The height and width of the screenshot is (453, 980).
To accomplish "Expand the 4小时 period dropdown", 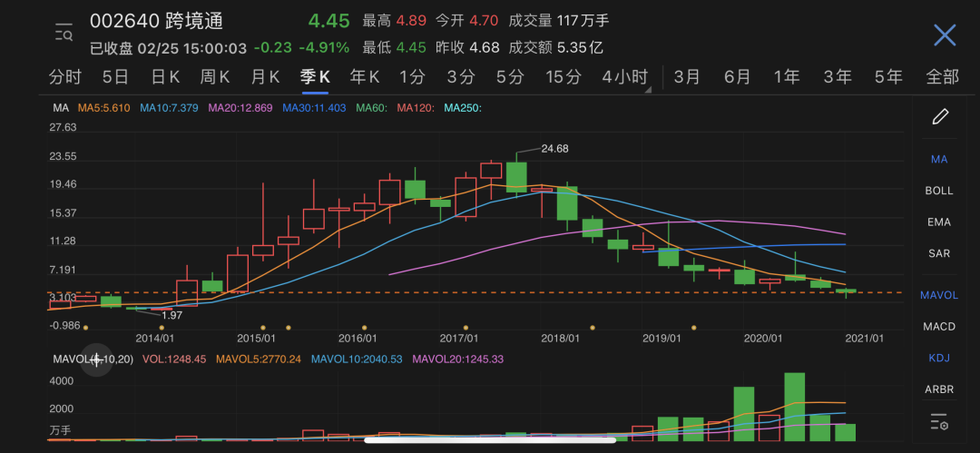I will click(626, 77).
